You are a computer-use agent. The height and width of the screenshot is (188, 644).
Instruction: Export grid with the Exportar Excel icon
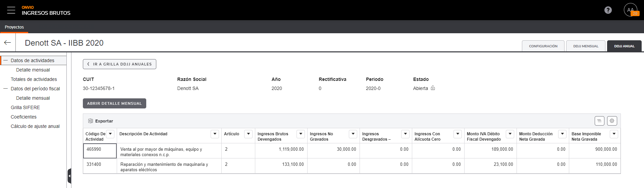tap(91, 121)
